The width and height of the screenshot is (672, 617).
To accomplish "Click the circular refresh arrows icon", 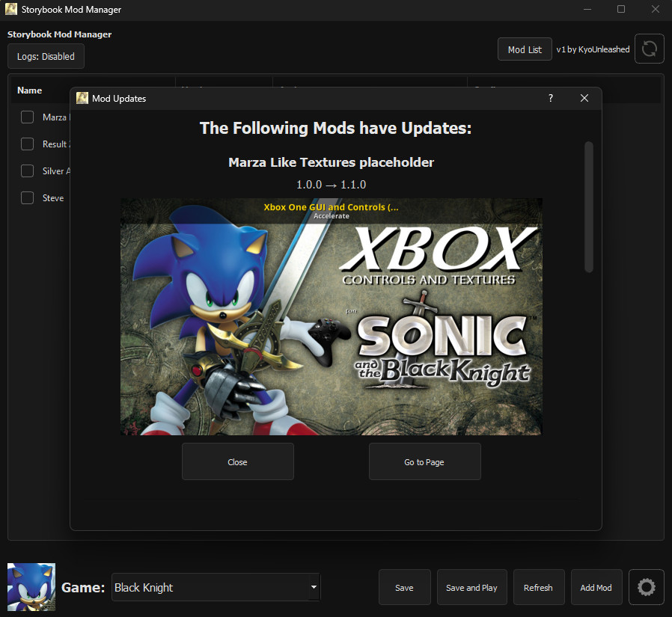I will [650, 49].
